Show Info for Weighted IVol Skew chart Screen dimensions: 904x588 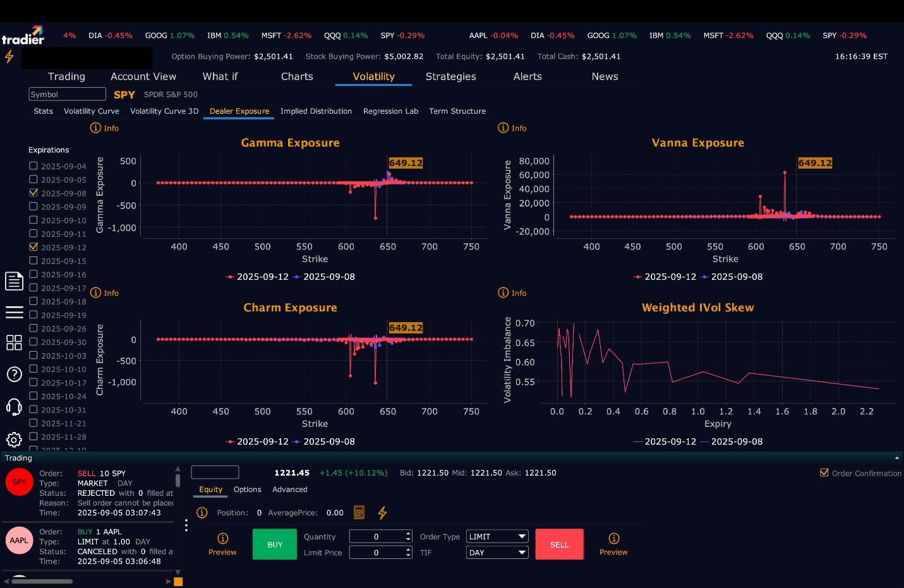click(512, 292)
